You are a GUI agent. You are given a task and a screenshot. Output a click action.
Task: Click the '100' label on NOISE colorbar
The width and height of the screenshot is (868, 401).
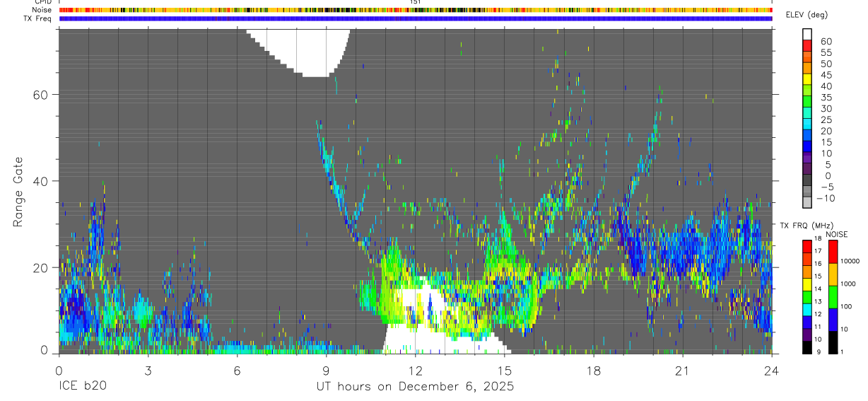(847, 307)
